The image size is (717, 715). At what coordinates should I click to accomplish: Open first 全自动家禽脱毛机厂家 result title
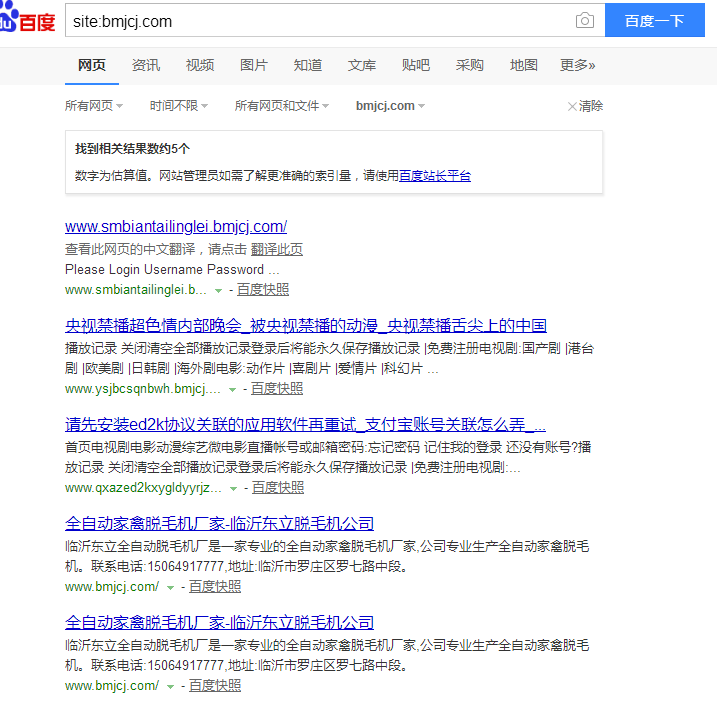tap(219, 523)
